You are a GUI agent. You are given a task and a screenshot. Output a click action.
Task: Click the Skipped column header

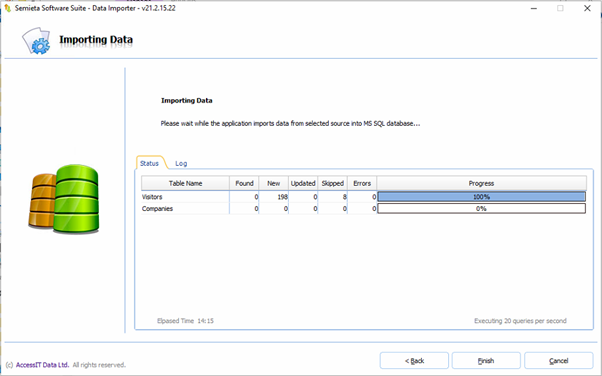(x=332, y=183)
